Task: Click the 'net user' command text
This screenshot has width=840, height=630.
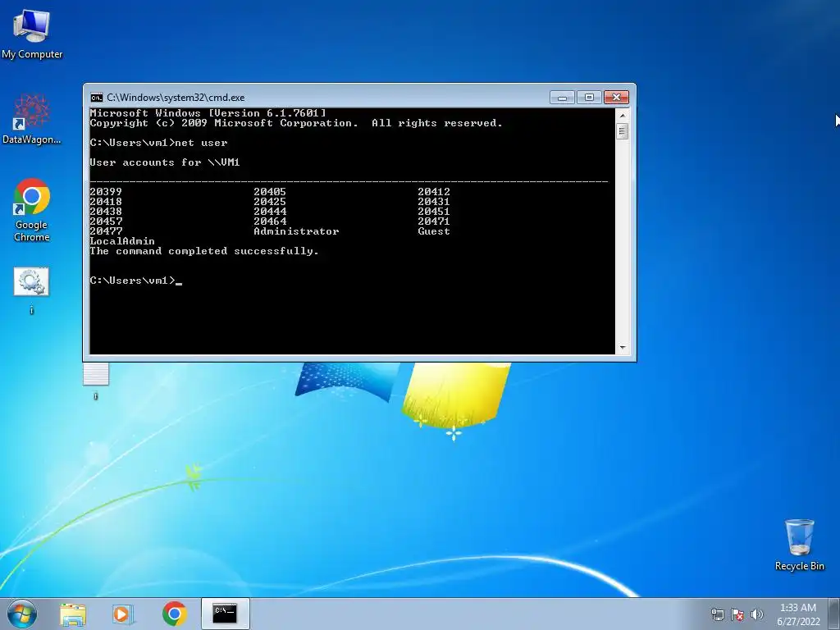Action: 202,143
